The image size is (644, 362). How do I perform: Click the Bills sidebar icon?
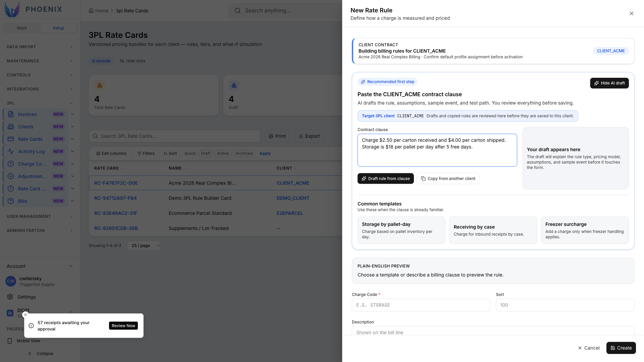coord(11,201)
